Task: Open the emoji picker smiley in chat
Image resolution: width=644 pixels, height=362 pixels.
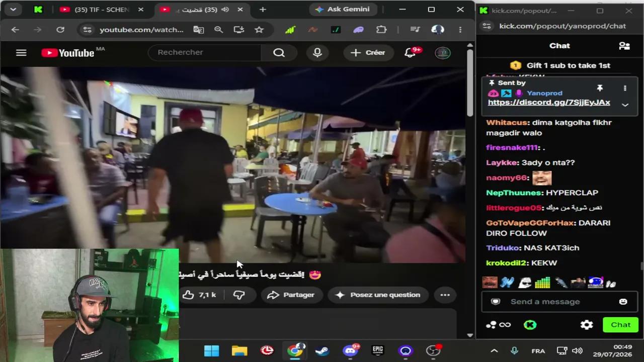Action: click(623, 302)
